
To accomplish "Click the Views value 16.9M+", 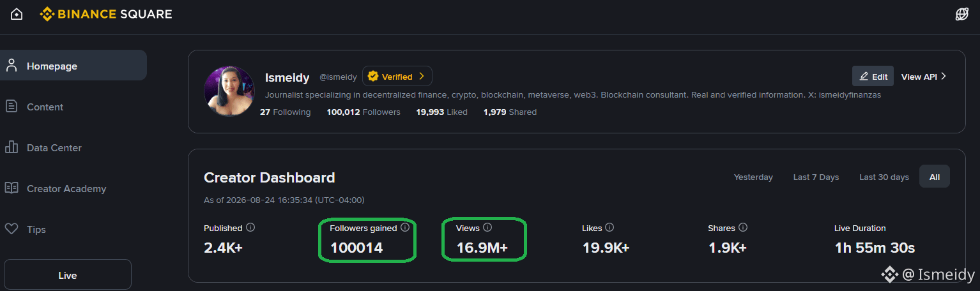I will point(482,248).
